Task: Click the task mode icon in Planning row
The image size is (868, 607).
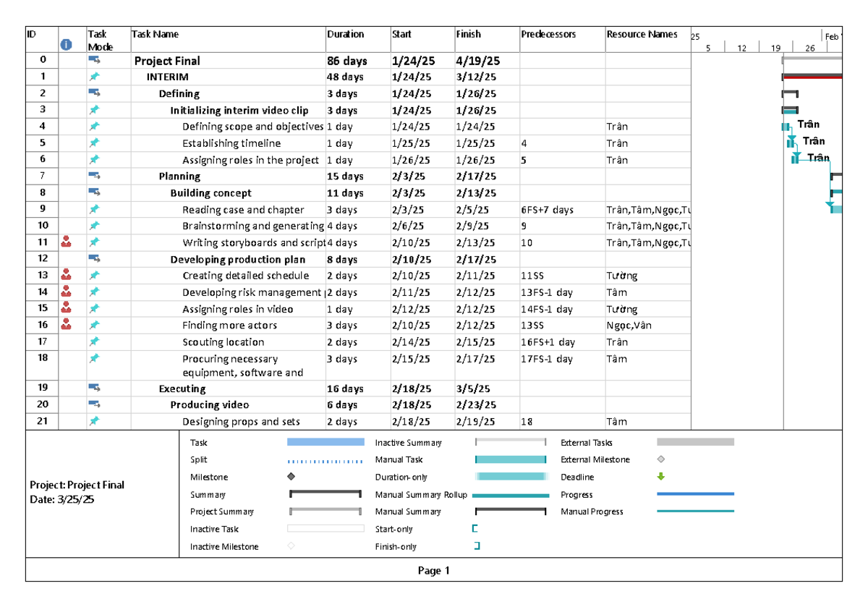Action: tap(94, 176)
